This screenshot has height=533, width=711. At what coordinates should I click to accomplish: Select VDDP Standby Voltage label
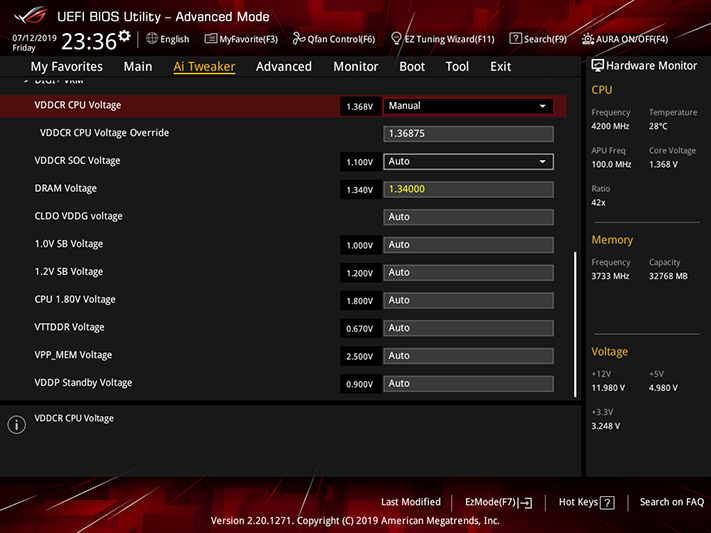click(x=83, y=383)
